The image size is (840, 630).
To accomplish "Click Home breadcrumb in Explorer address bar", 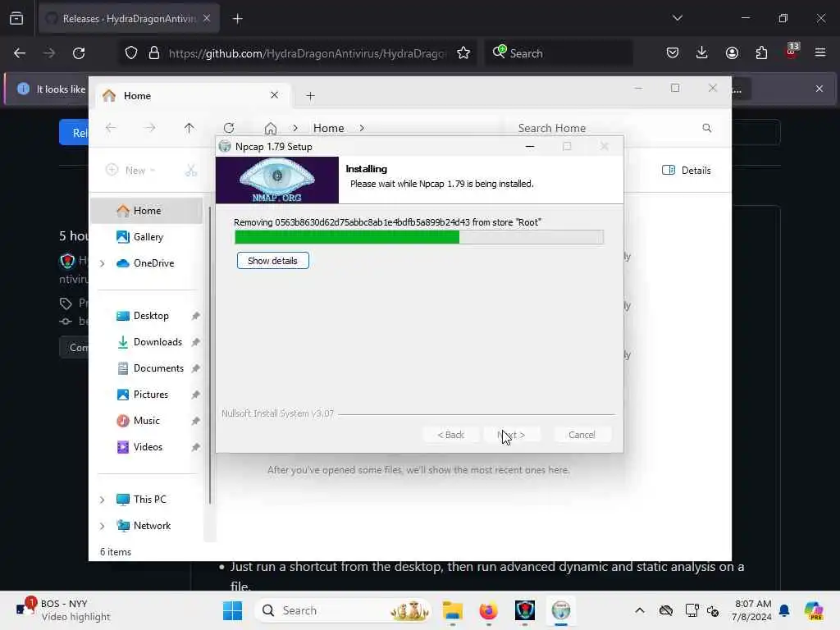I will (328, 128).
